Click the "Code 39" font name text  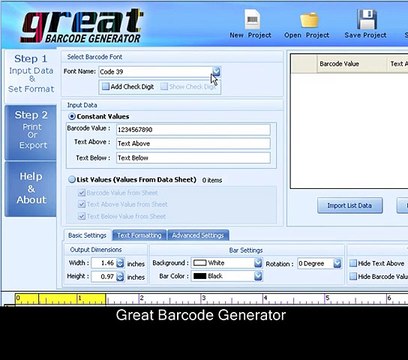tap(111, 72)
